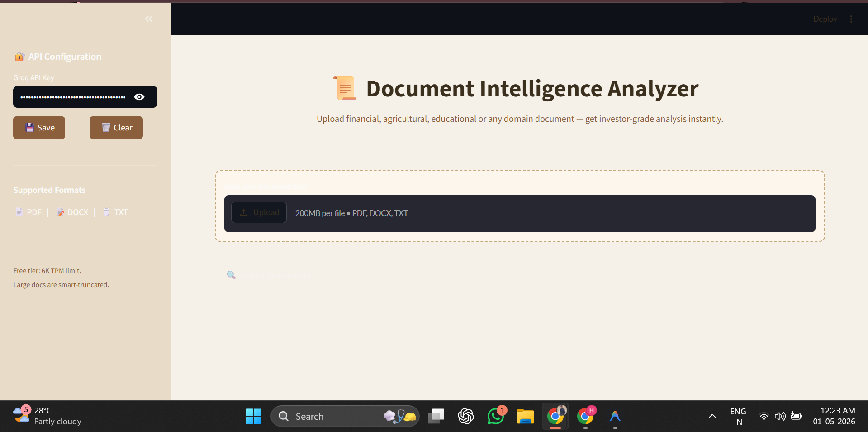Save the Groq API key
868x432 pixels.
[39, 128]
